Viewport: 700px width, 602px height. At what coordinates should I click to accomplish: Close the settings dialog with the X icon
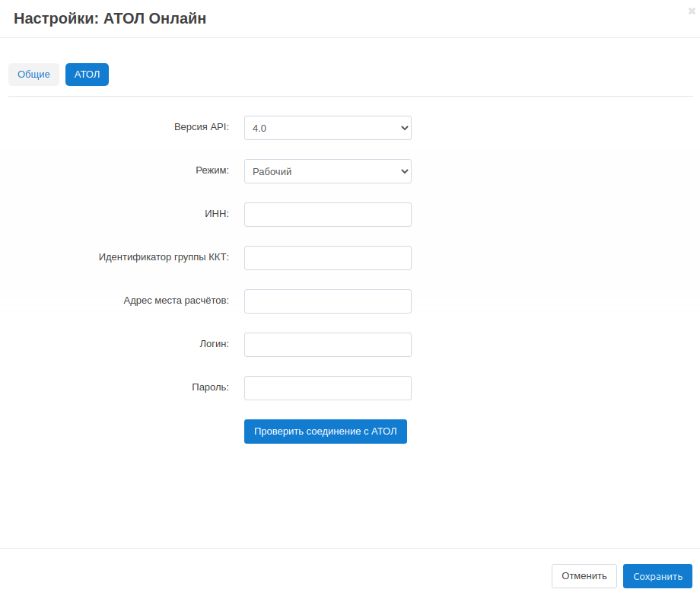[x=692, y=11]
